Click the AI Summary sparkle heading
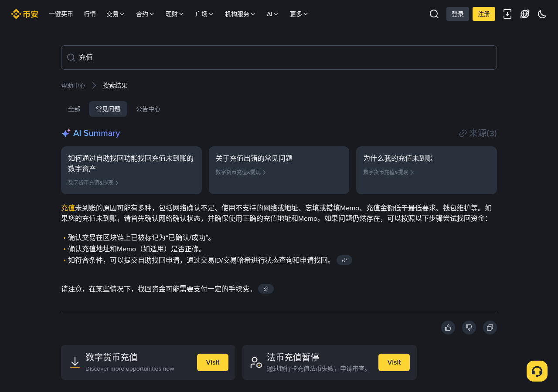 pyautogui.click(x=91, y=133)
